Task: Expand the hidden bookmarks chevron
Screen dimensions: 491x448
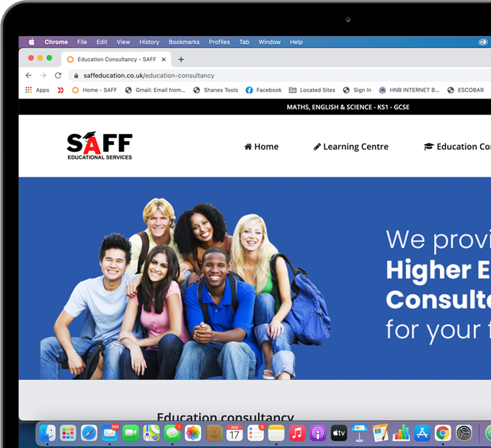Action: pos(61,90)
